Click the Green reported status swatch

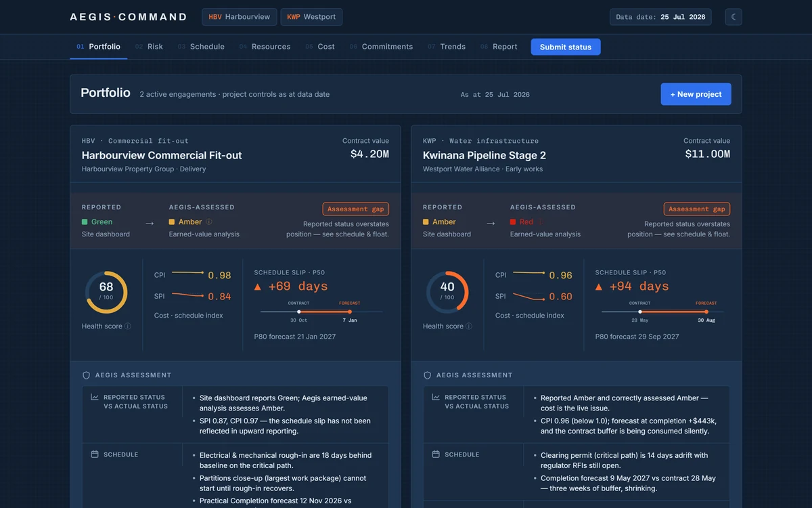coord(85,221)
